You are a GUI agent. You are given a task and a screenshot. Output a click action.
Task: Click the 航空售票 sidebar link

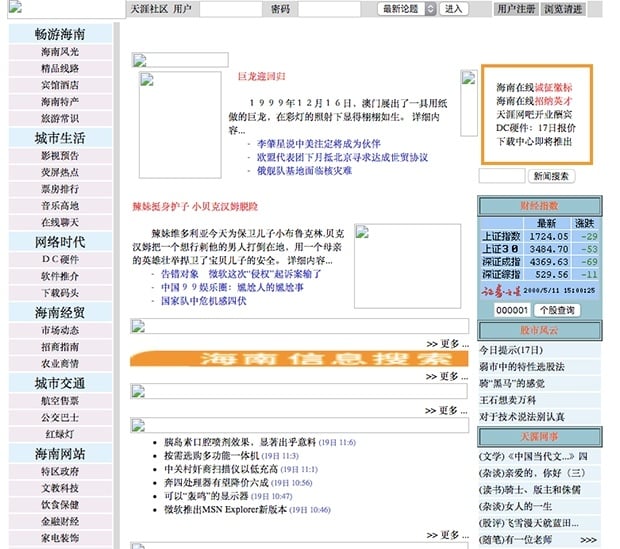(60, 400)
